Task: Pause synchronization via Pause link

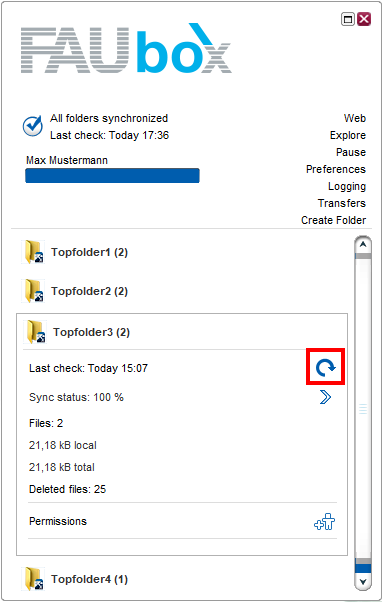Action: 351,152
